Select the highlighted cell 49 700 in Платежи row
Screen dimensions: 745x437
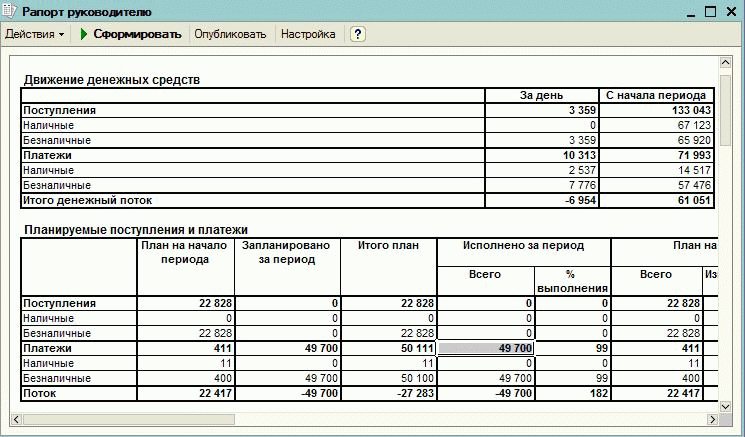486,348
